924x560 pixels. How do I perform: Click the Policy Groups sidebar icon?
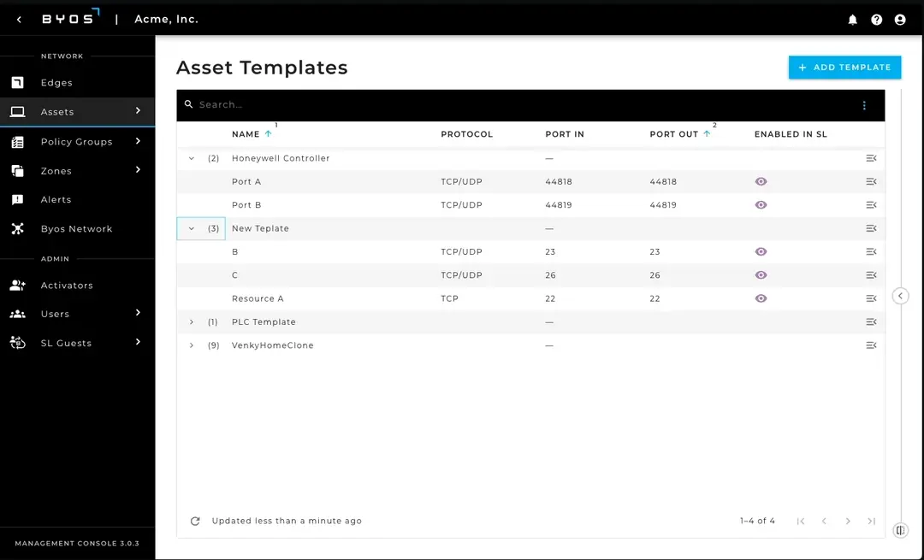(x=18, y=142)
